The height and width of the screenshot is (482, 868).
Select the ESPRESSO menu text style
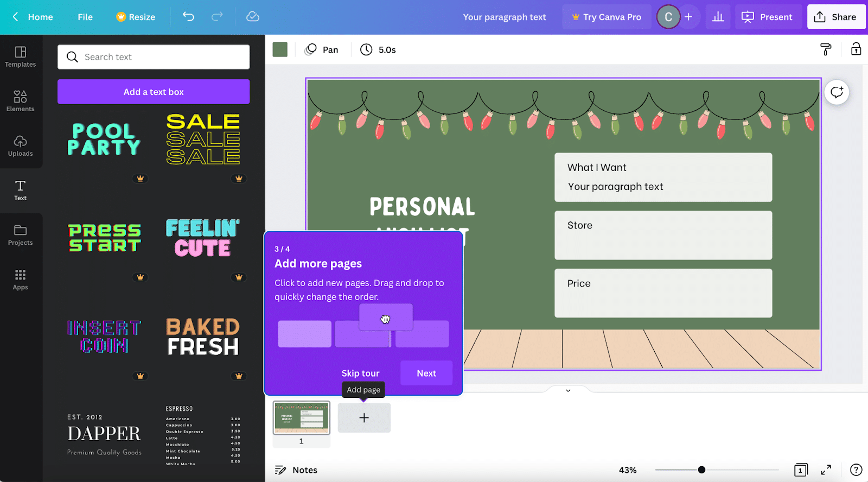[203, 434]
